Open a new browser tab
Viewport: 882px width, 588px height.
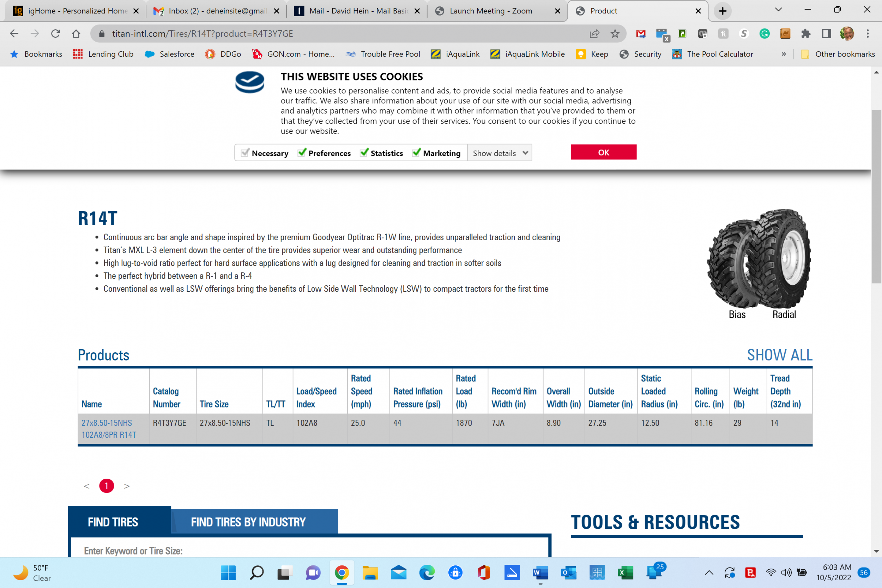click(723, 11)
